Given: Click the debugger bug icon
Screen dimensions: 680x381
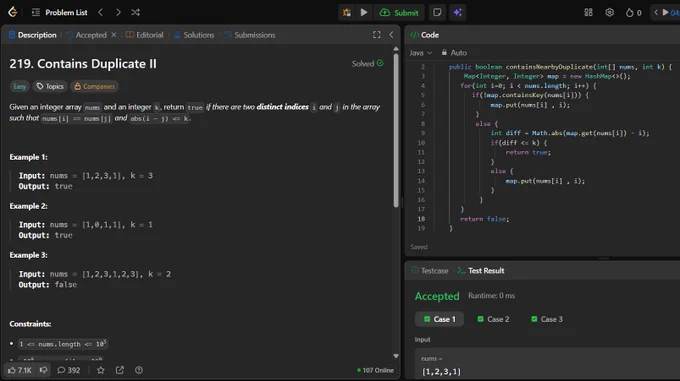Looking at the screenshot, I should click(x=347, y=13).
